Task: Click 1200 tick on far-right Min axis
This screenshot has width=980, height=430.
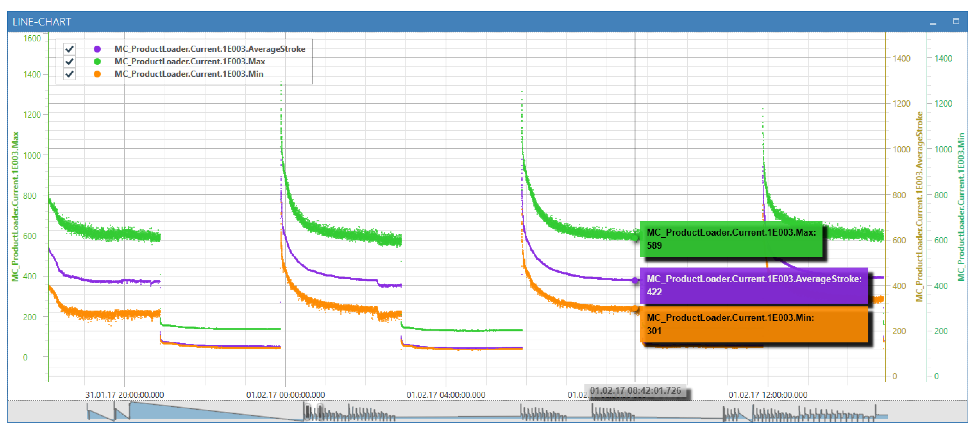Action: coord(943,103)
